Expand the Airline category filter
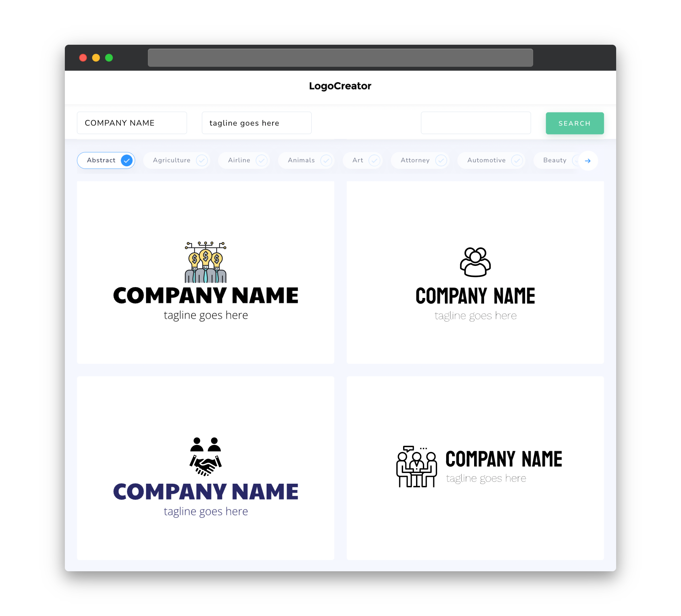The width and height of the screenshot is (681, 616). [x=246, y=160]
